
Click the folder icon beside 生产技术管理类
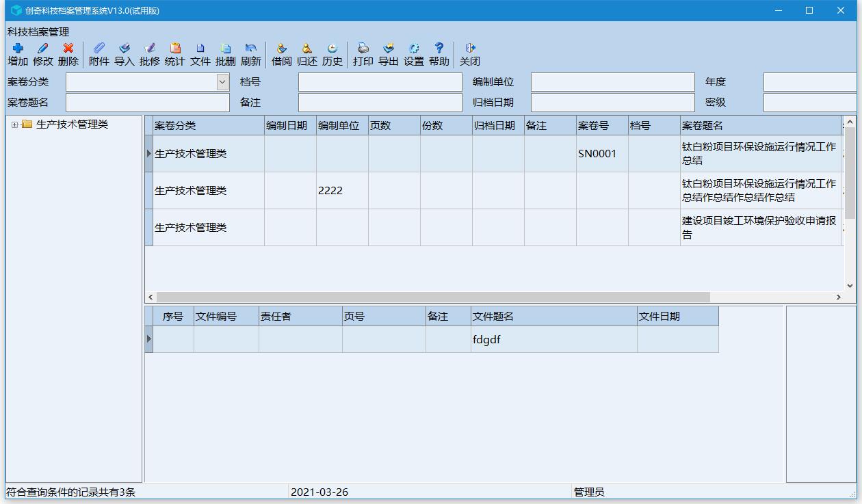pyautogui.click(x=27, y=124)
